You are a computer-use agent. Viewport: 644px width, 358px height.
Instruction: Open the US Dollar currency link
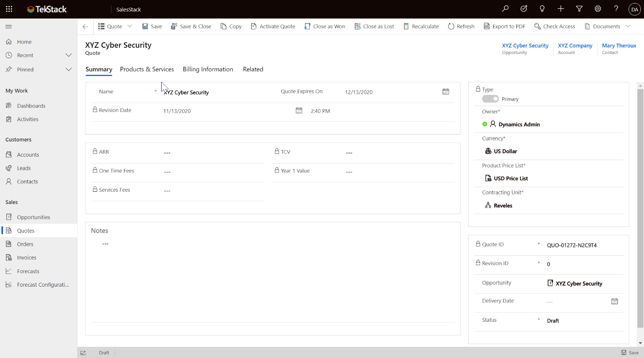pyautogui.click(x=505, y=151)
